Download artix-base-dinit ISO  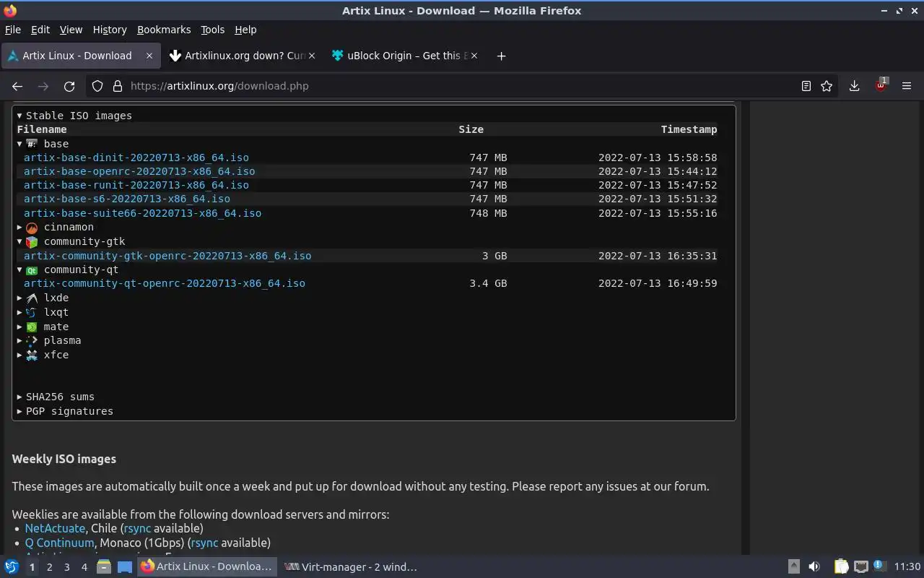tap(136, 158)
